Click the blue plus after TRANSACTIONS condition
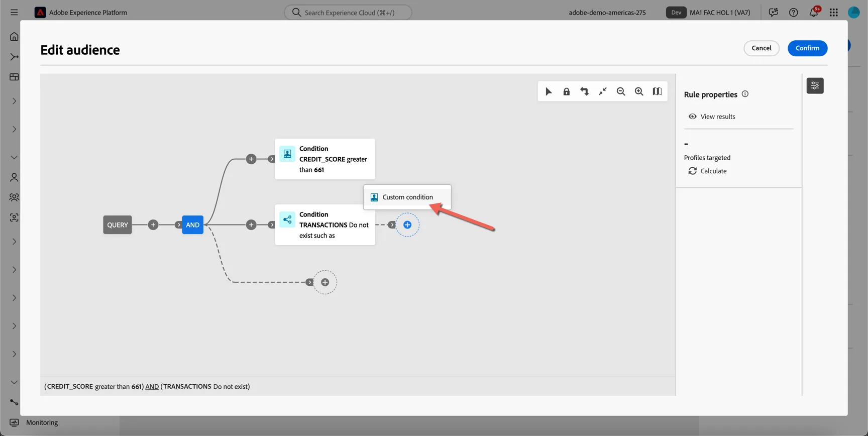868x436 pixels. pos(407,225)
